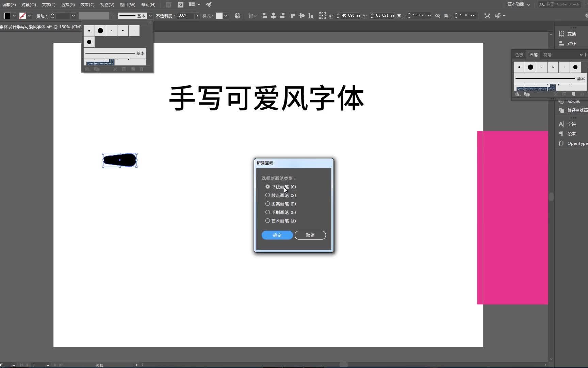The image size is (588, 368).
Task: Open the stroke color dropdown arrow
Action: pyautogui.click(x=29, y=16)
